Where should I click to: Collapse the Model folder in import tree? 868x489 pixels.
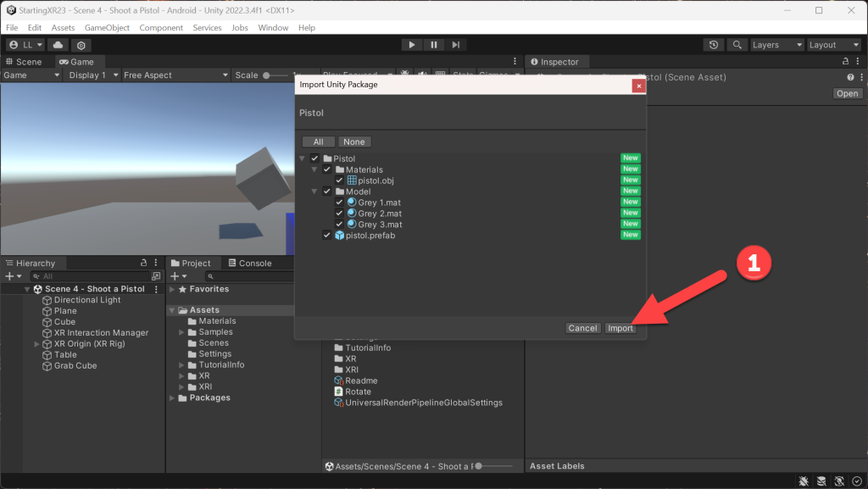[x=314, y=192]
